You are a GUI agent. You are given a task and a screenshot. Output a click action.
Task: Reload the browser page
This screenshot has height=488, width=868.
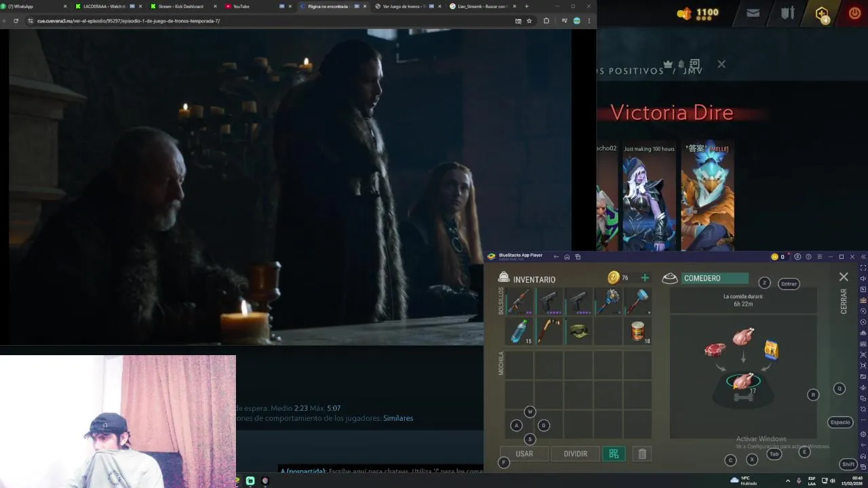16,21
